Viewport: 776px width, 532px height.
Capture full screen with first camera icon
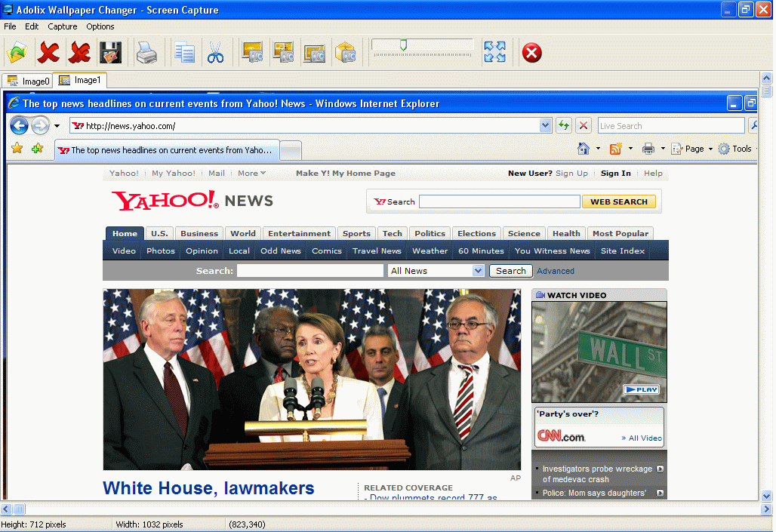[252, 52]
